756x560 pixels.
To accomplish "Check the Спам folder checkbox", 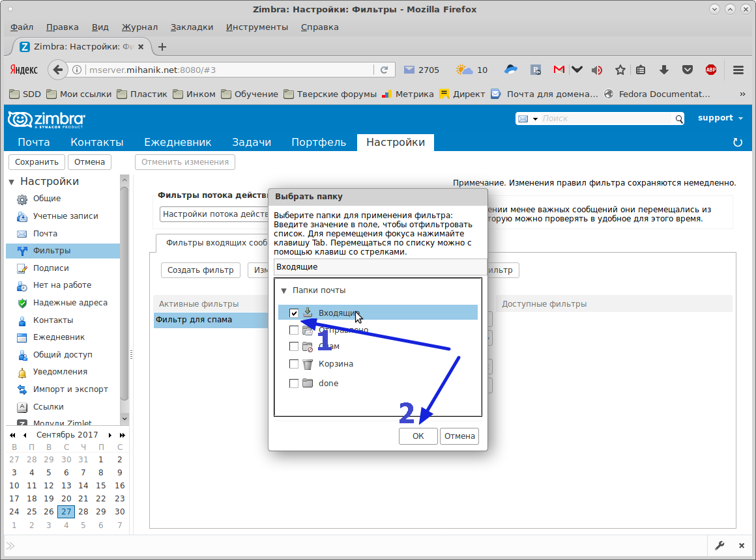I will pos(294,346).
